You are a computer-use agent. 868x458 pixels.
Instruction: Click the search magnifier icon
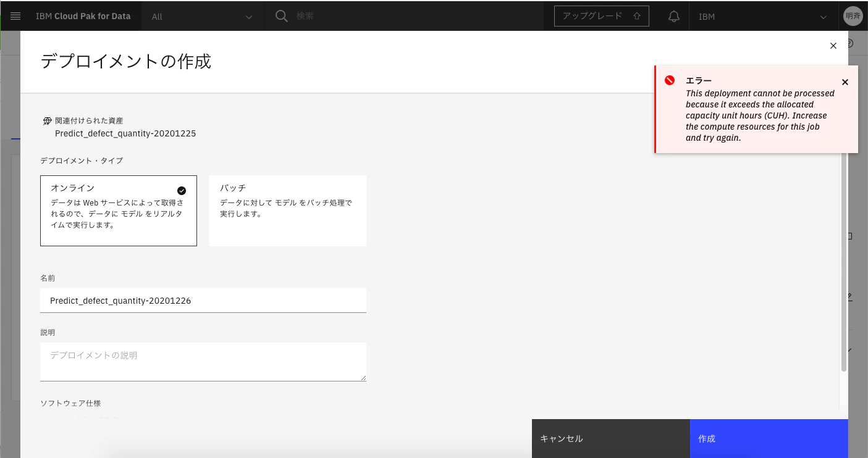(x=282, y=17)
